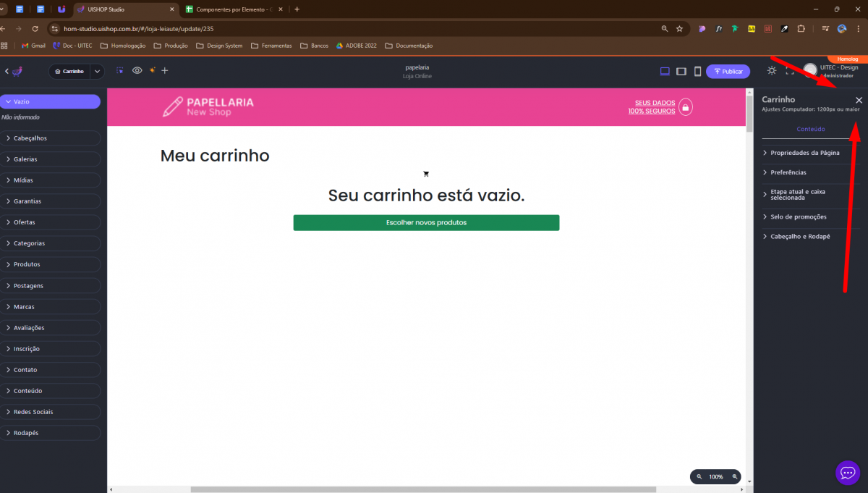Viewport: 868px width, 493px height.
Task: Click the Publicar button
Action: [728, 72]
